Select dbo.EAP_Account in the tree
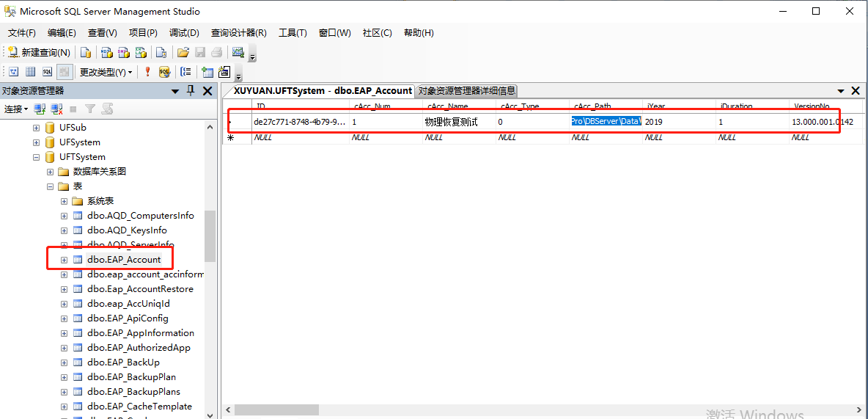 124,259
